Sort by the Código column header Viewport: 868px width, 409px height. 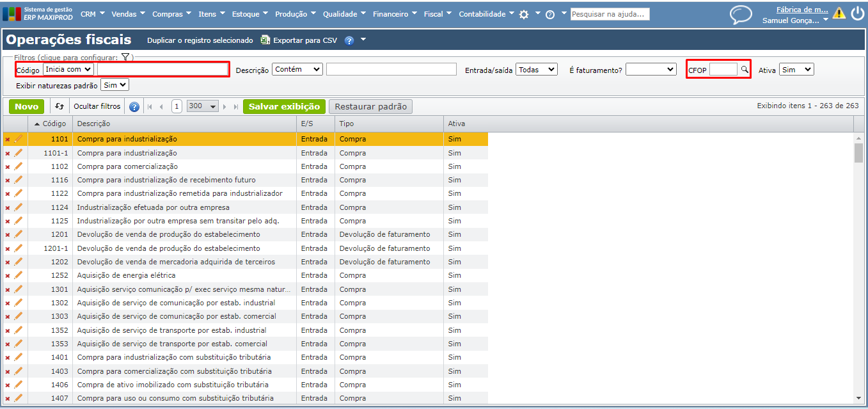pos(50,124)
